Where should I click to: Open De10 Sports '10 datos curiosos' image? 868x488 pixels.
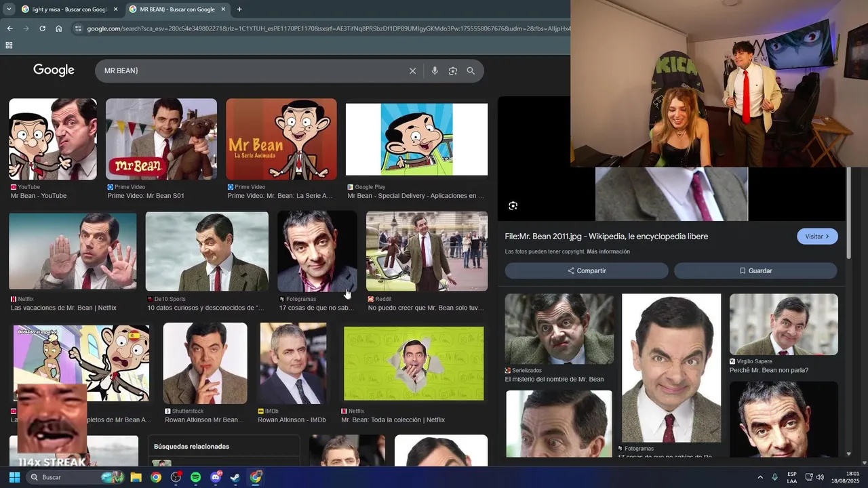click(x=207, y=251)
